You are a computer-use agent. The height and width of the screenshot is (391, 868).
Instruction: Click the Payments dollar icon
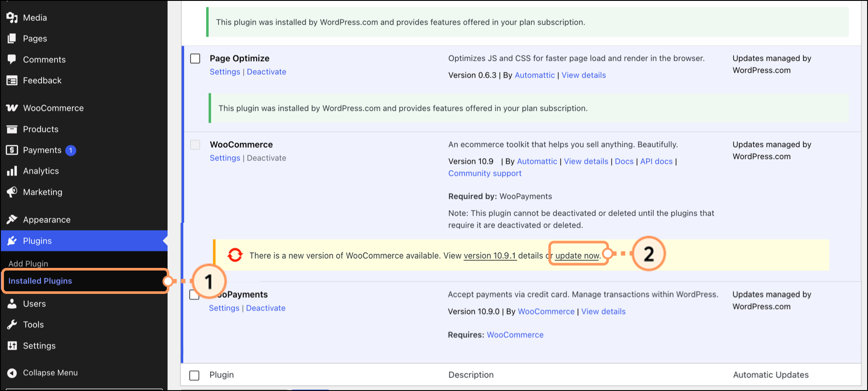click(x=12, y=150)
